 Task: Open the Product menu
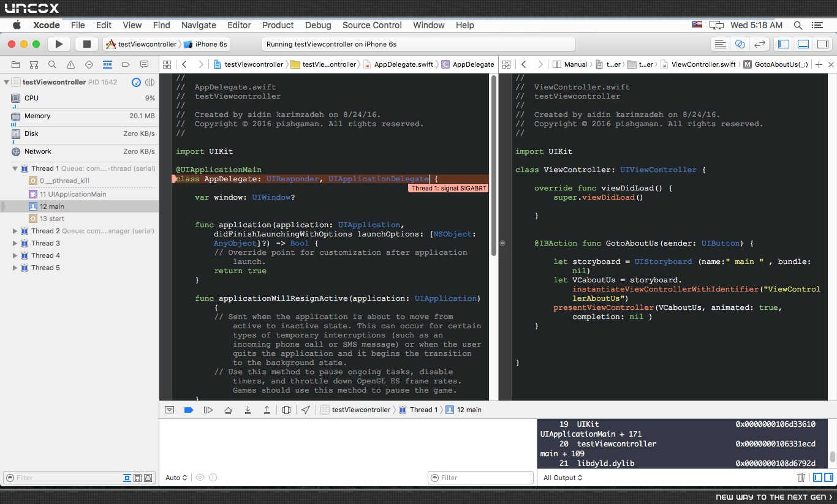278,25
